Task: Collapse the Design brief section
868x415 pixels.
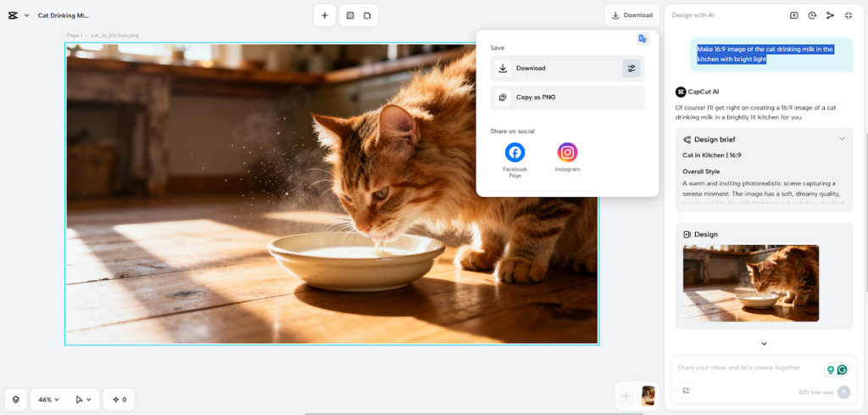Action: pyautogui.click(x=842, y=139)
